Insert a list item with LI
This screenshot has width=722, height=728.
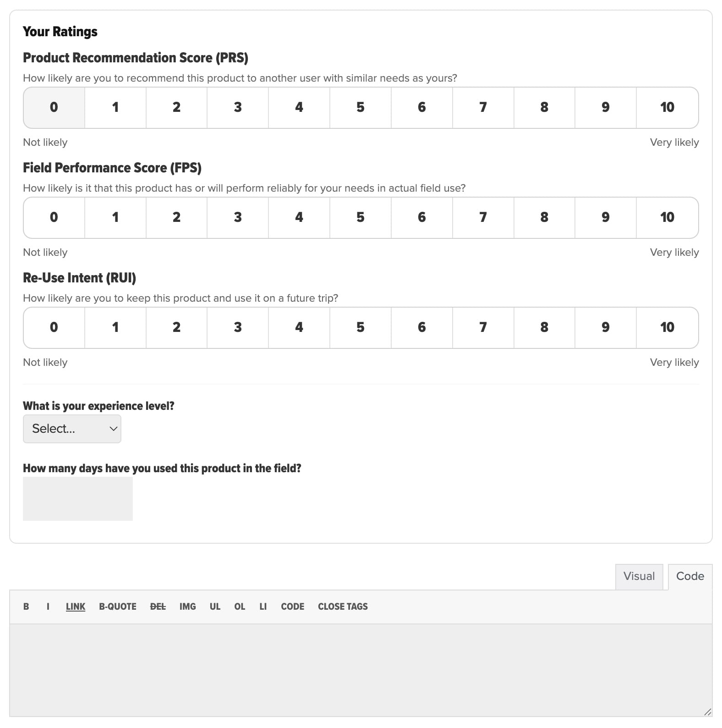(263, 606)
